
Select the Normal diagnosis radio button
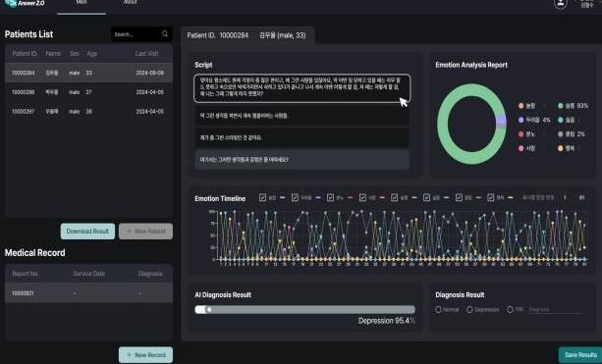click(438, 309)
